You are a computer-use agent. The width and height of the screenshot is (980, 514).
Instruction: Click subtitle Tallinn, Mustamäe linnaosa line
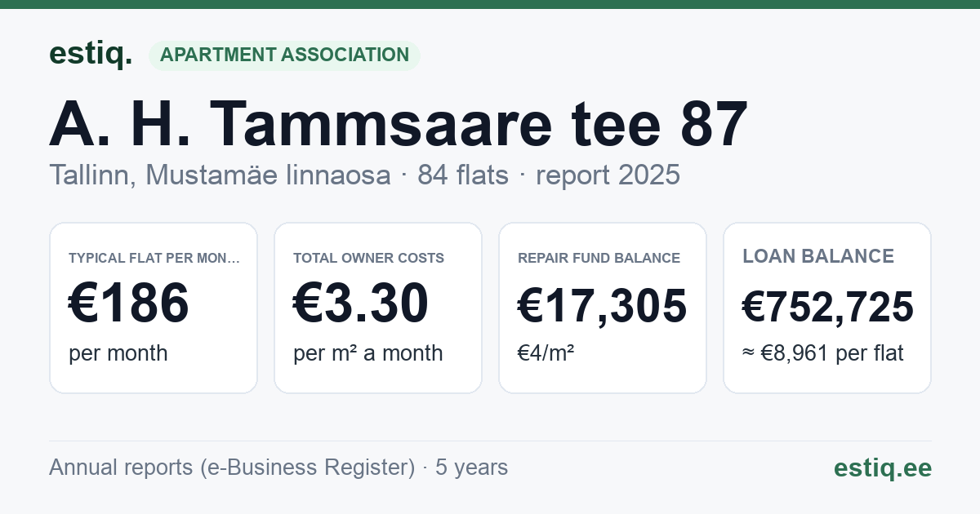[x=364, y=175]
